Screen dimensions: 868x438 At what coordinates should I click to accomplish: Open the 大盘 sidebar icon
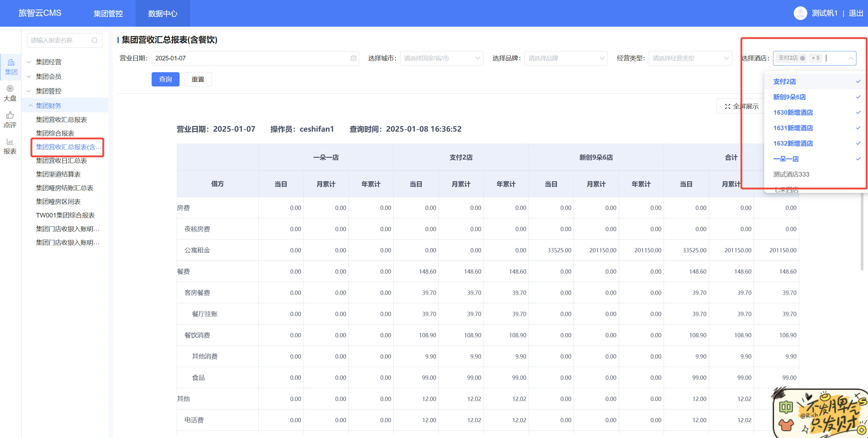click(10, 93)
